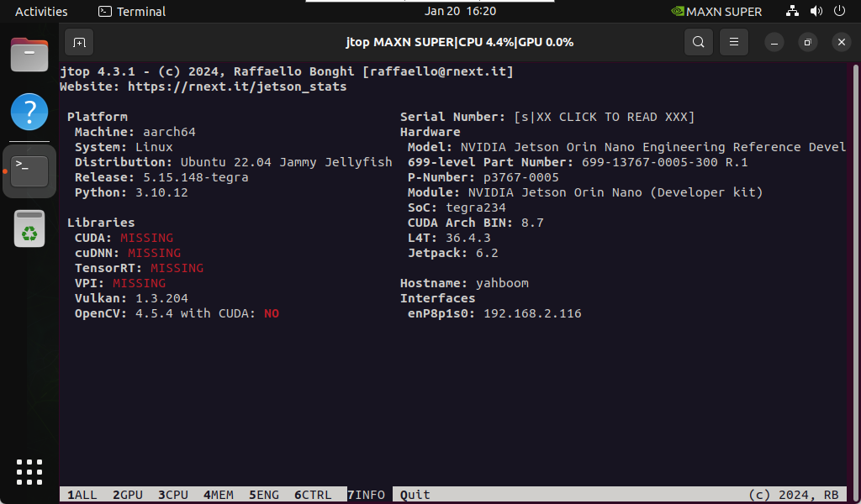Open Files from the dock

click(x=29, y=55)
